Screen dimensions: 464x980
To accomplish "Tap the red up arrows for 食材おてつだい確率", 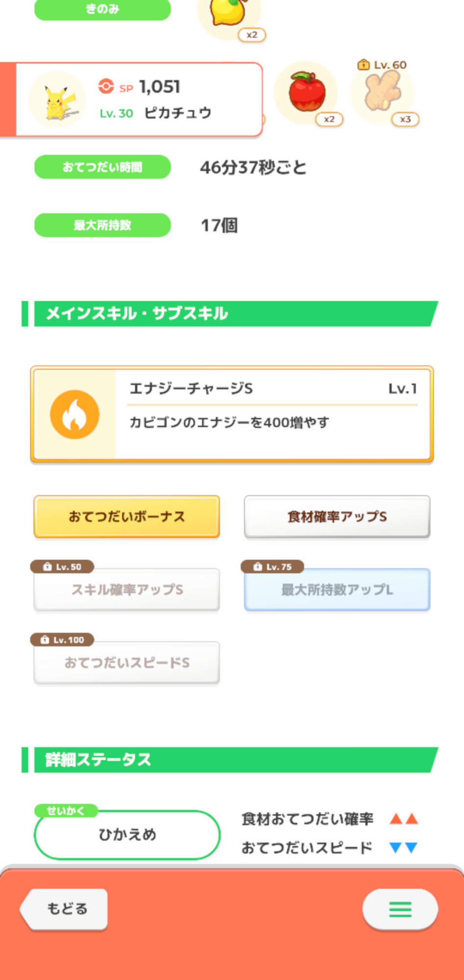I will 404,818.
